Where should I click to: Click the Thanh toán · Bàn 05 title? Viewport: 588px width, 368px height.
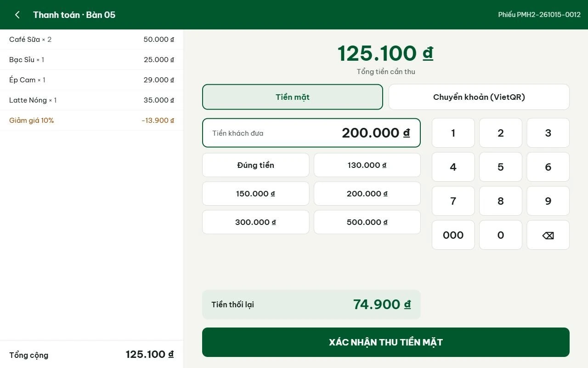tap(74, 15)
